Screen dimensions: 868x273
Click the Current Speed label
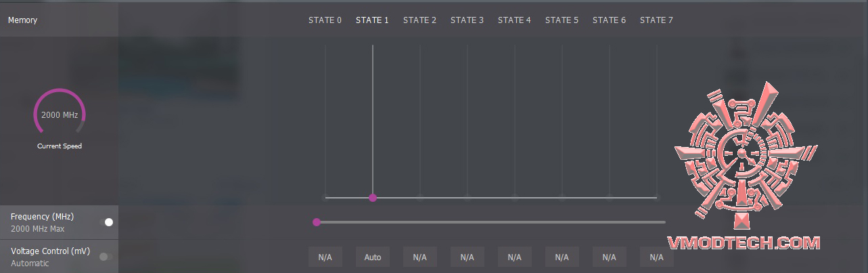coord(60,146)
